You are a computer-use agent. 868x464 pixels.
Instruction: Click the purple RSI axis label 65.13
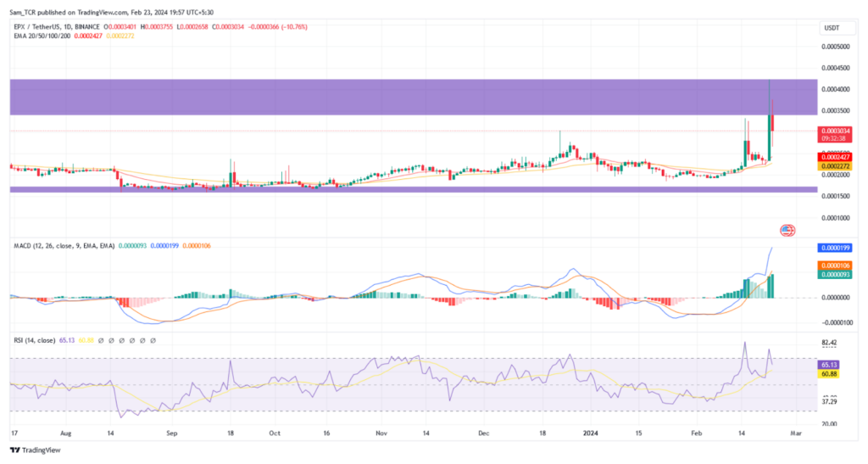(x=829, y=365)
